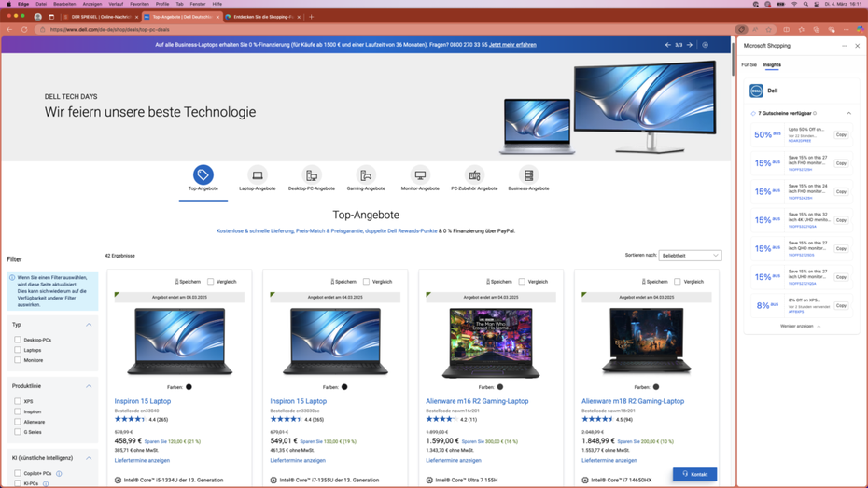Click the Kontakt button

(x=694, y=474)
